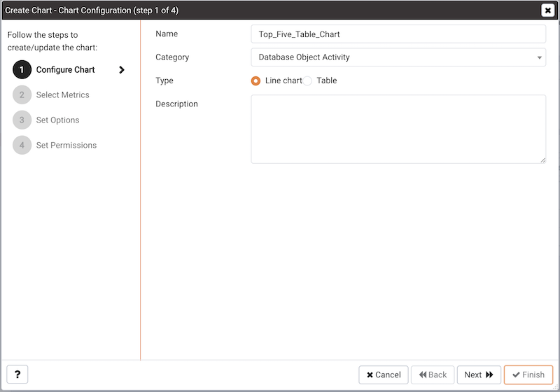Image resolution: width=560 pixels, height=392 pixels.
Task: Click the Next button
Action: (479, 375)
